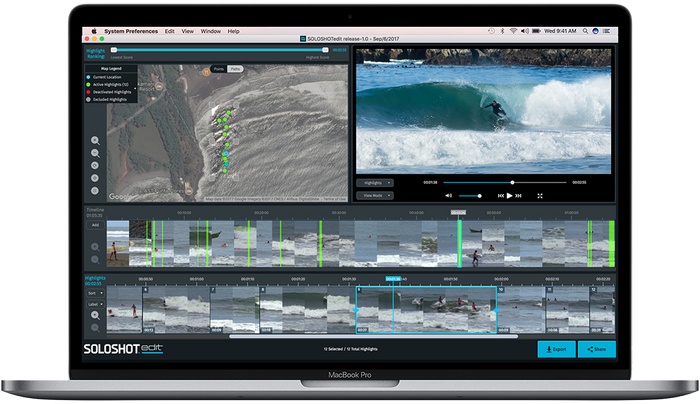Click the highlights timeline horizontal scrollbar
700x404 pixels.
tap(374, 337)
